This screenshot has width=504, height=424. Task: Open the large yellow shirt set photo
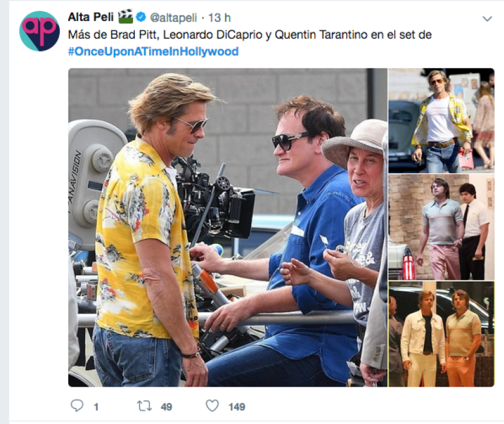coord(227,227)
